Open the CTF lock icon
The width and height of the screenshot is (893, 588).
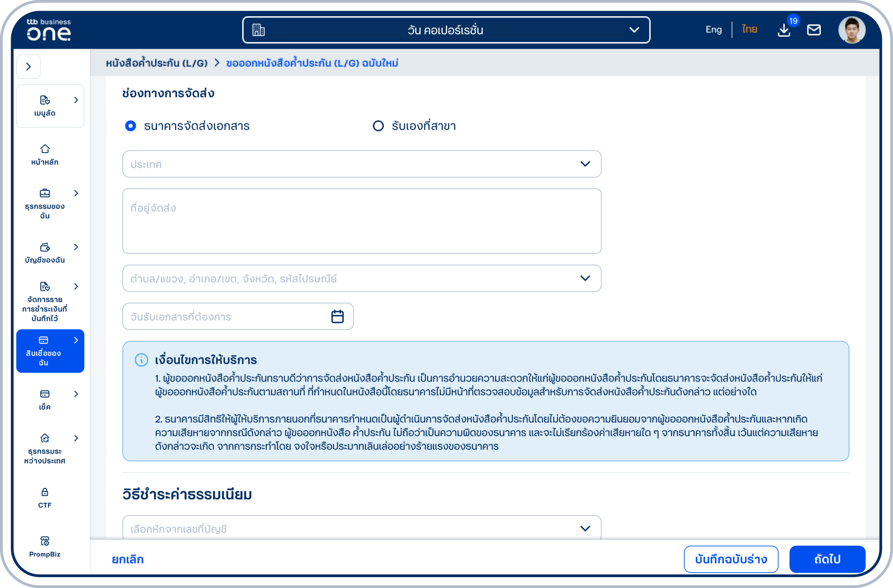click(x=45, y=492)
